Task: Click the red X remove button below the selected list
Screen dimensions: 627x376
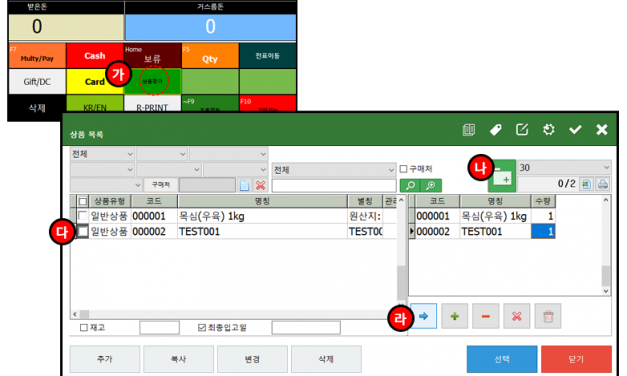Action: pos(517,316)
